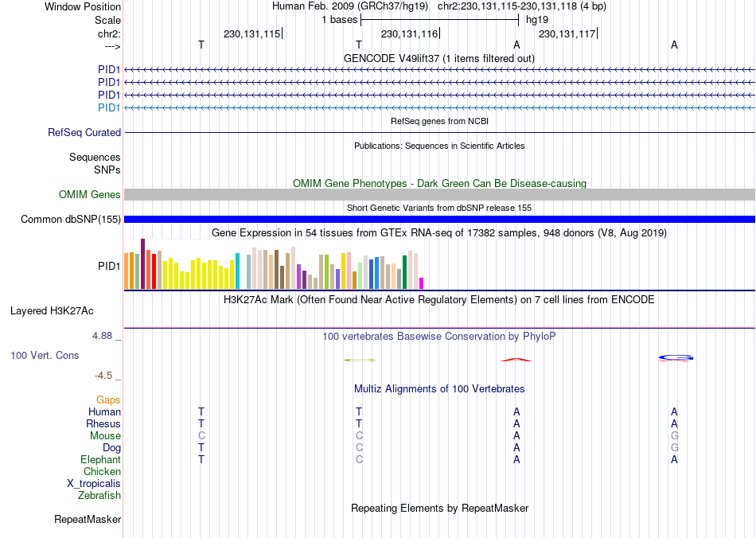The image size is (756, 538).
Task: Click the blue G conservation logo
Action: point(676,357)
